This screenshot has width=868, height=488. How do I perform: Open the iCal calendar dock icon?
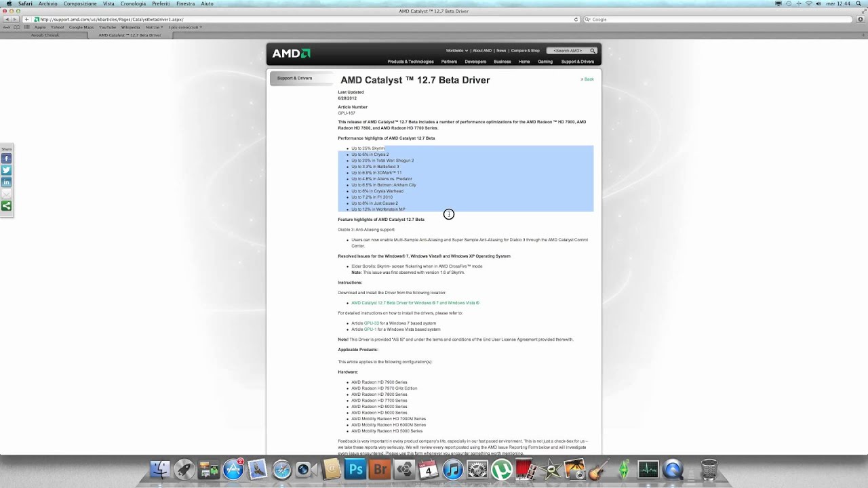(429, 469)
